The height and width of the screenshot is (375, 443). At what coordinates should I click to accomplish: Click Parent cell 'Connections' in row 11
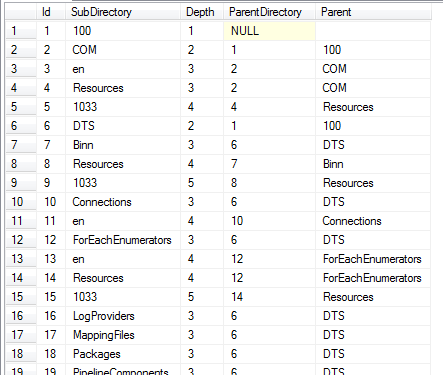[x=373, y=221]
